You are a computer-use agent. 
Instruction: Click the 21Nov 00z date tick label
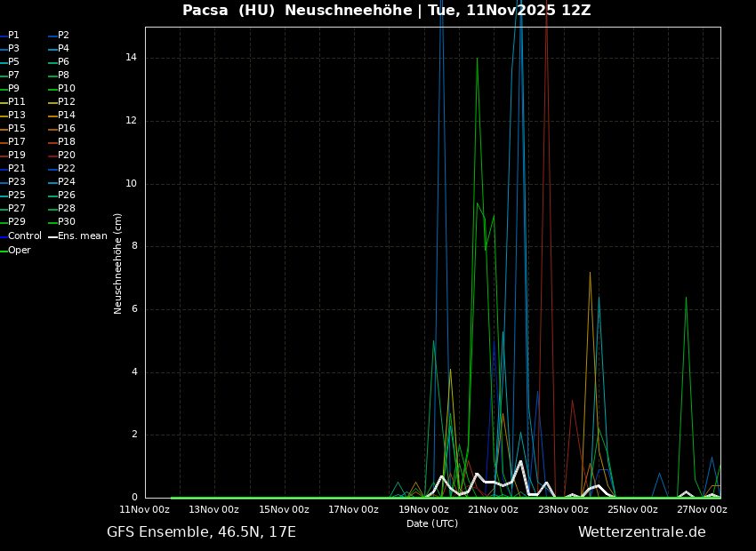493,510
